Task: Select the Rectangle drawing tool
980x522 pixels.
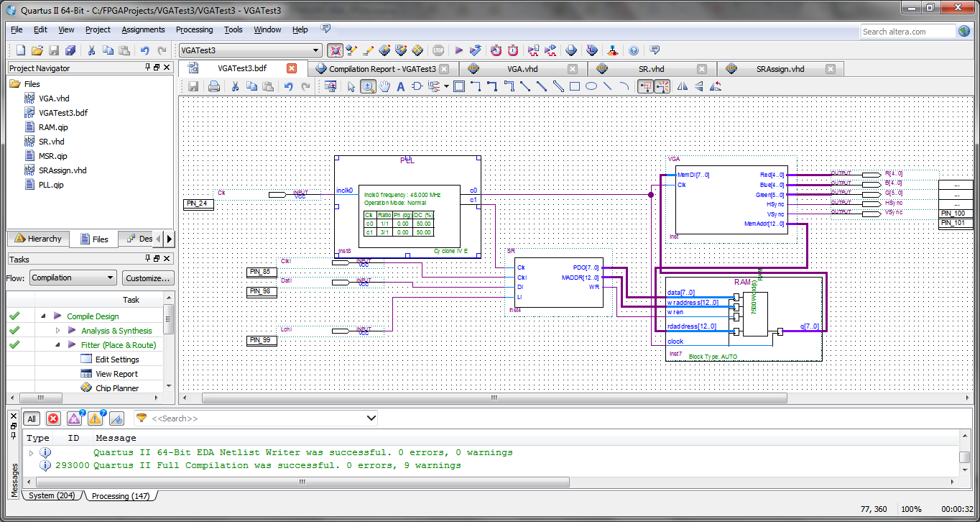Action: pyautogui.click(x=575, y=86)
